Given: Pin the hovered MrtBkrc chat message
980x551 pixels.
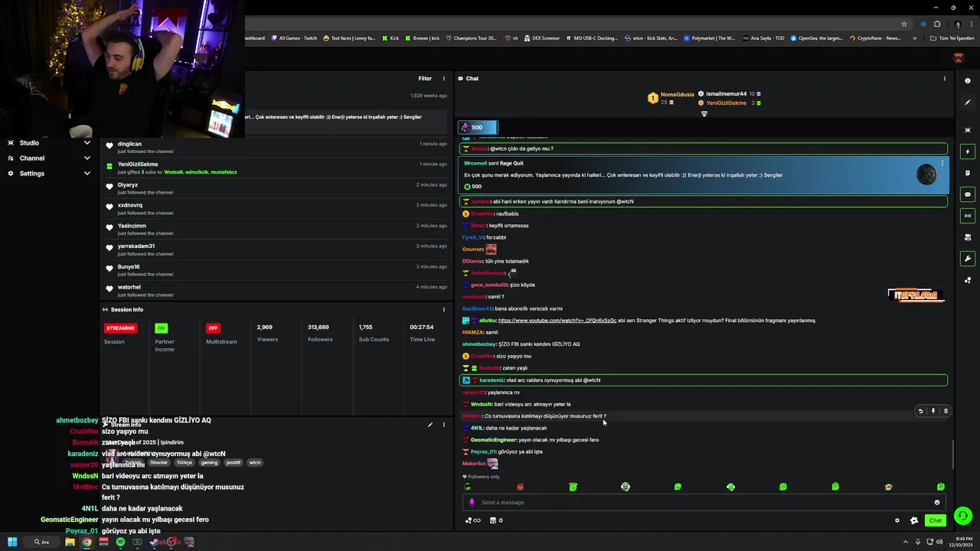Looking at the screenshot, I should (x=933, y=411).
